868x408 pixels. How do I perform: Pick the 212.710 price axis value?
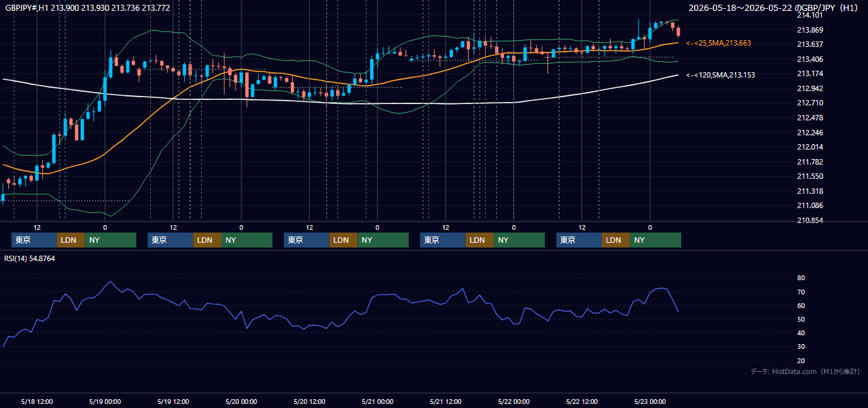click(810, 103)
